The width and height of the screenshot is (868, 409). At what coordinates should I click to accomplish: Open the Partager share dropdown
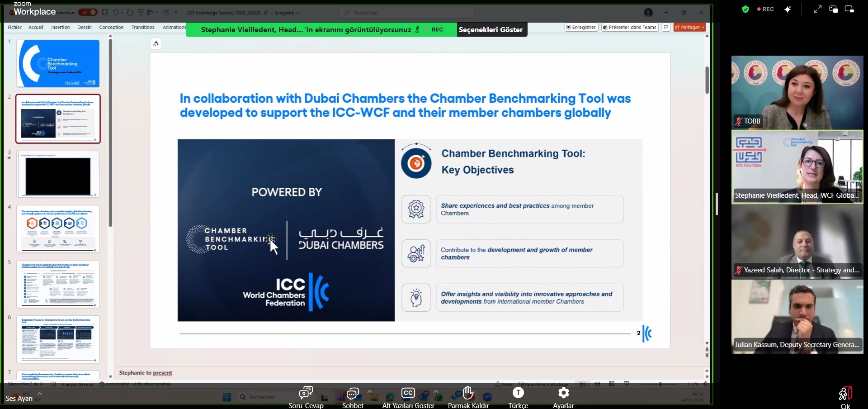point(689,27)
